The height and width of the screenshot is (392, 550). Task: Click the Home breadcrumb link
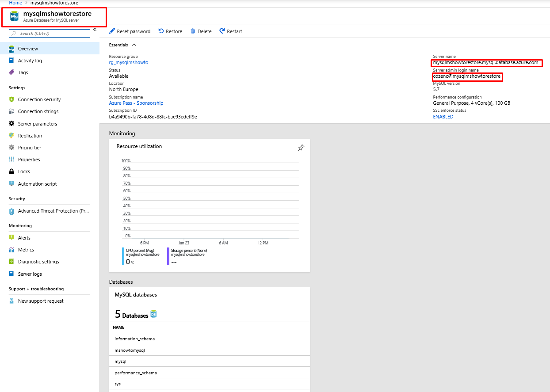[x=15, y=3]
